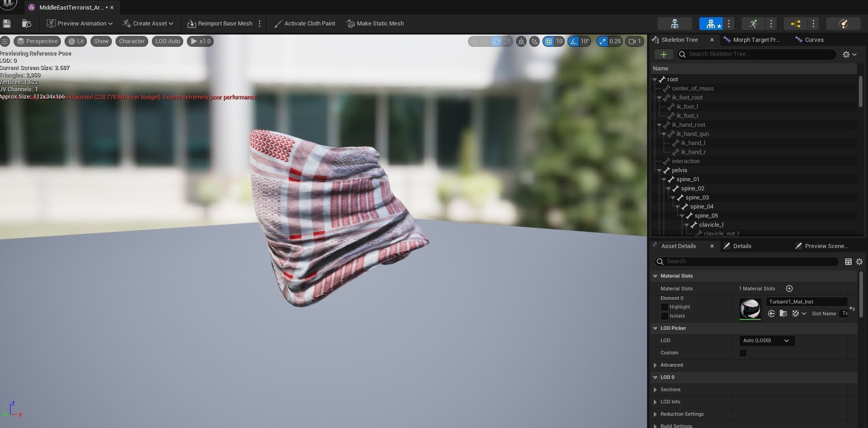868x428 pixels.
Task: Check the Custom LOD checkbox
Action: 743,353
